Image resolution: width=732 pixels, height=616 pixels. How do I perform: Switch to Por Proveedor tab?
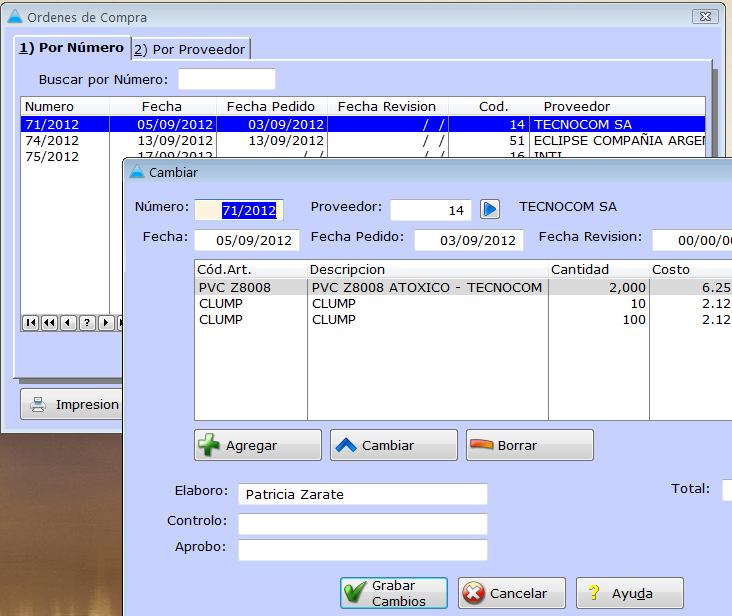190,49
